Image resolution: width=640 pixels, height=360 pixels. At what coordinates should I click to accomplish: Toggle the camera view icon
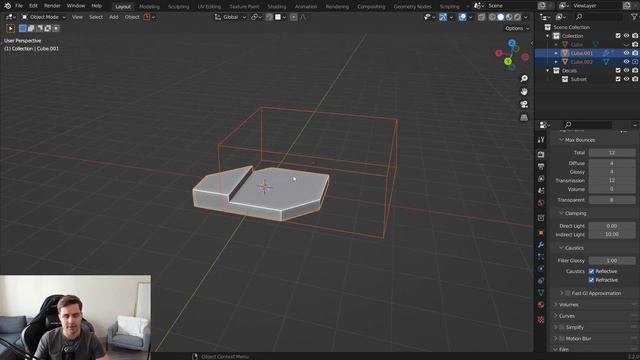[x=524, y=104]
